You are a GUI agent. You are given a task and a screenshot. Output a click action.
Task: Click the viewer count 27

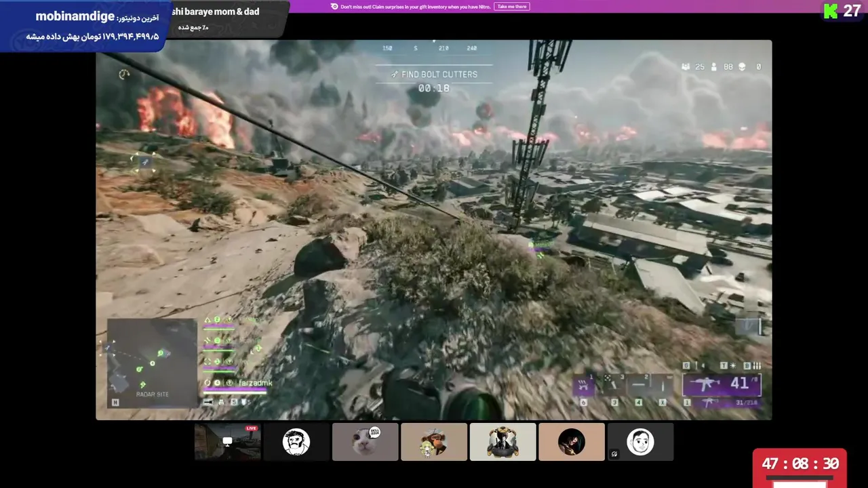point(852,11)
